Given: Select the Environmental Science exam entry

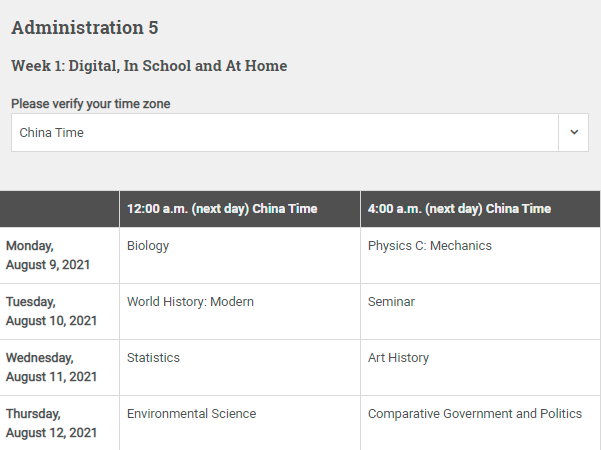Looking at the screenshot, I should click(191, 414).
